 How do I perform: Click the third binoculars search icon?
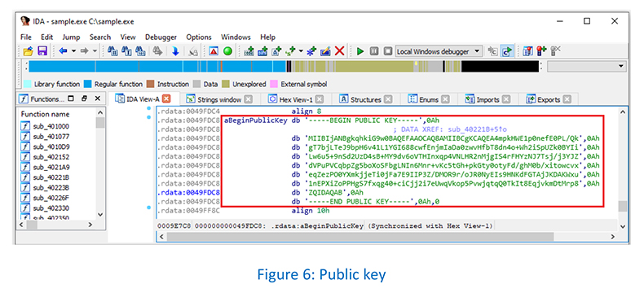[x=140, y=51]
